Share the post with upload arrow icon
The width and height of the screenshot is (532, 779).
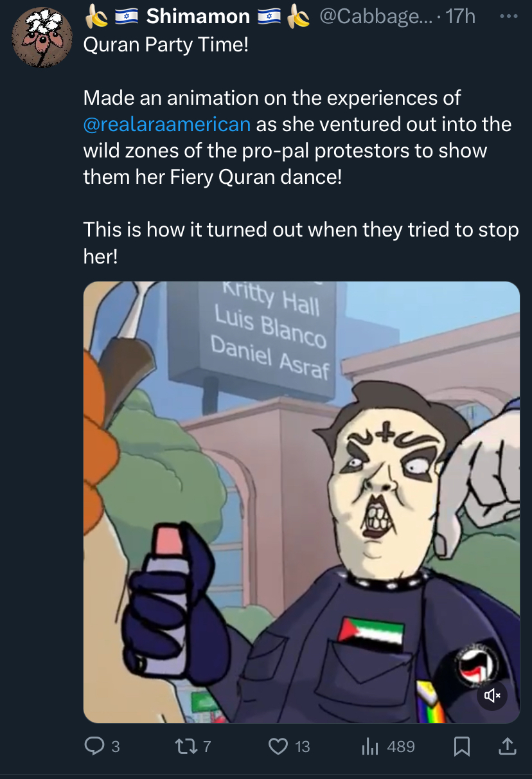(x=507, y=746)
